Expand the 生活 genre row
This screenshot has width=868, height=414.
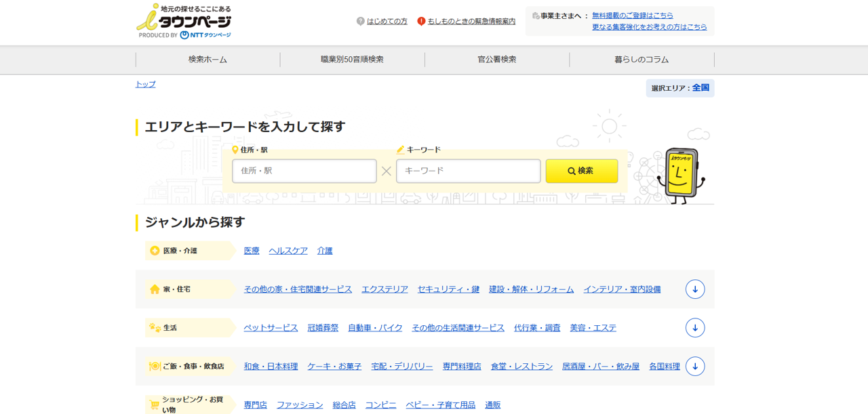tap(694, 328)
